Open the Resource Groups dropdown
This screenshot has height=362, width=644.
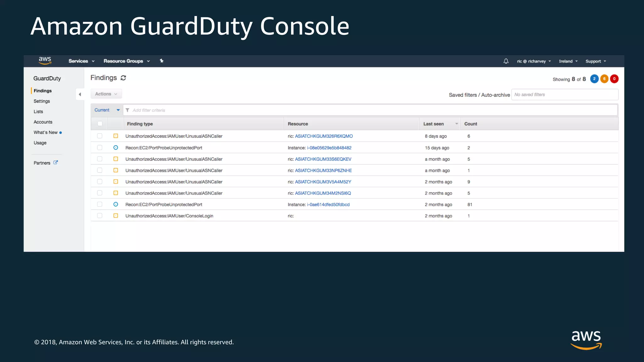(127, 61)
